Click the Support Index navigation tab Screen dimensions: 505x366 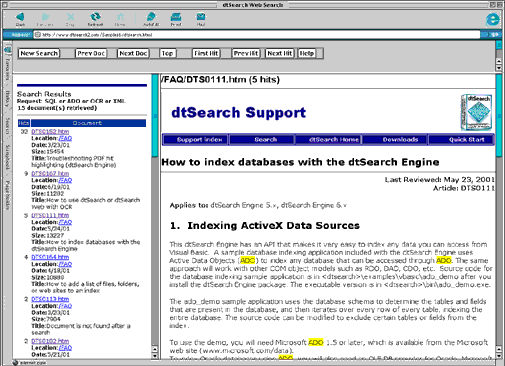195,139
